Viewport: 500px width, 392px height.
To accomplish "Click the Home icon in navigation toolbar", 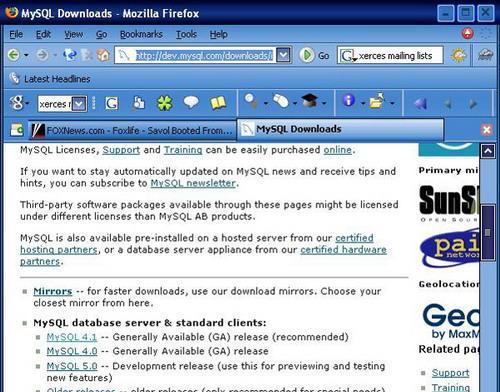I will coord(103,55).
